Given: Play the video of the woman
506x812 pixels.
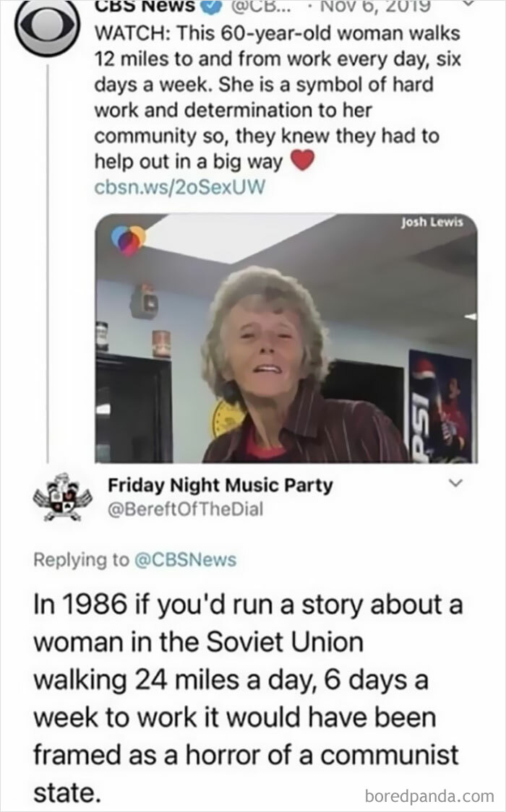Looking at the screenshot, I should pos(287,338).
